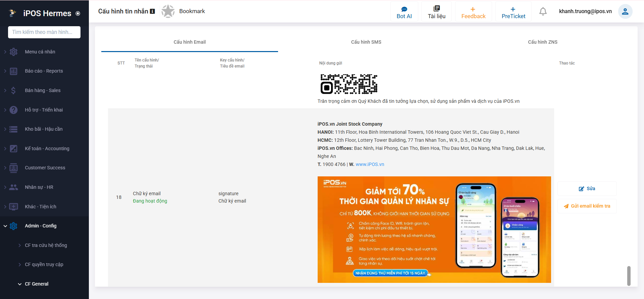Click the Kế toán - Accounting icon

[13, 148]
